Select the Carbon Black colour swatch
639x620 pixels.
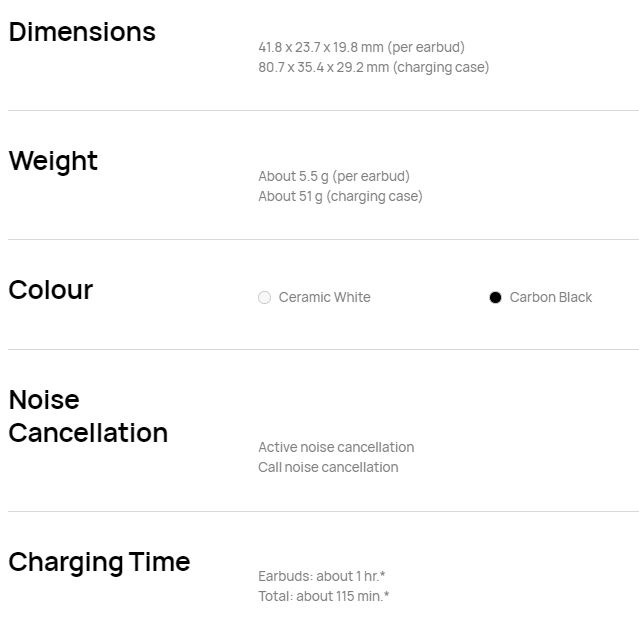click(495, 298)
